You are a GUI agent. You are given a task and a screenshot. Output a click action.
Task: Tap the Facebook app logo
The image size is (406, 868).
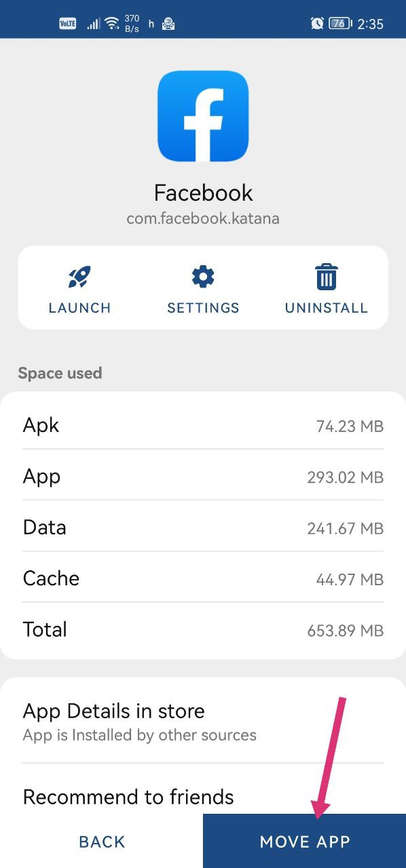click(203, 116)
